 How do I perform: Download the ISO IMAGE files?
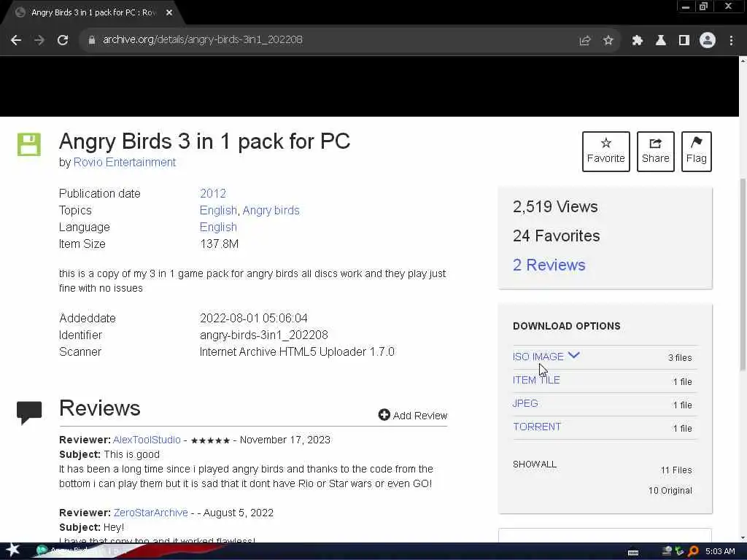point(538,357)
